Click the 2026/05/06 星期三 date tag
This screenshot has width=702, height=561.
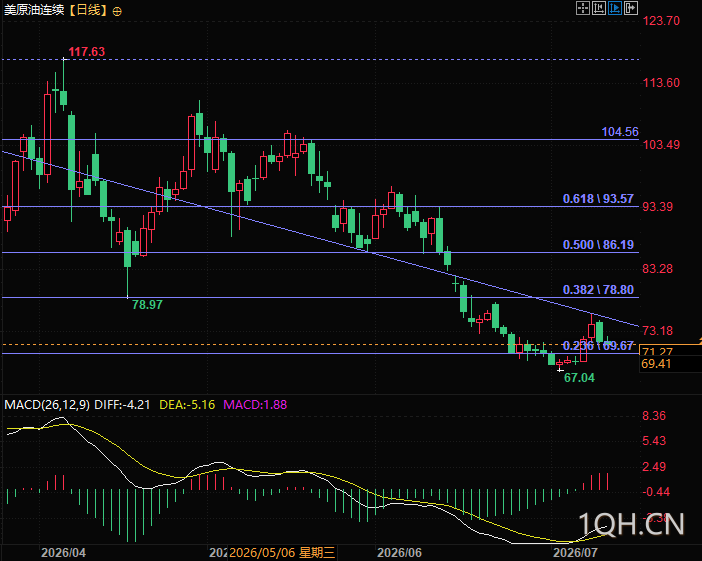pyautogui.click(x=282, y=552)
